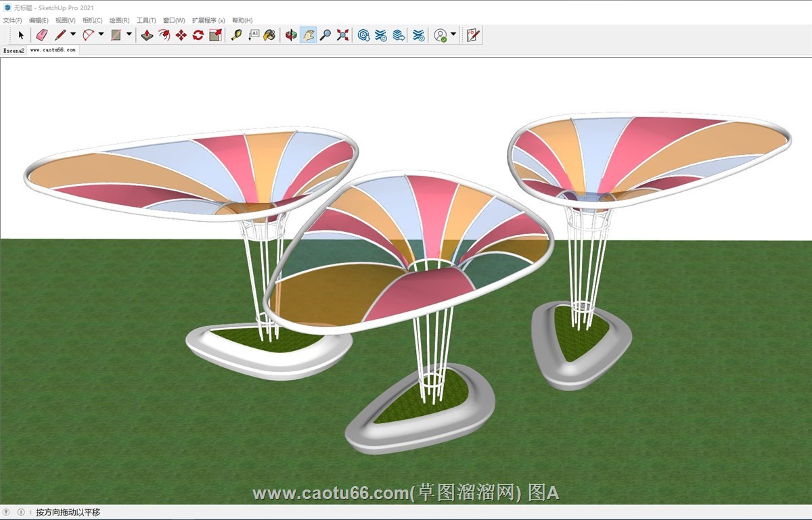Open the Extension Manager button

419,35
